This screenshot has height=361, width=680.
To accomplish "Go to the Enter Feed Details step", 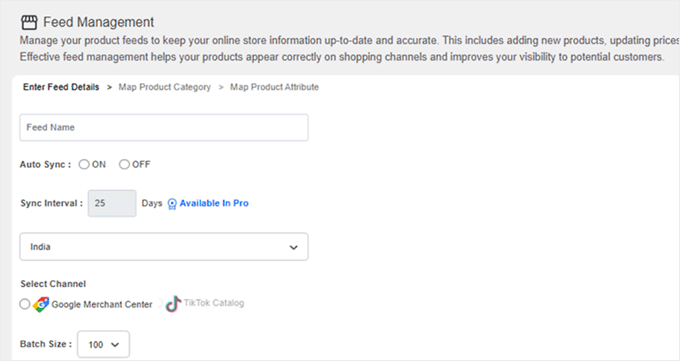I will click(61, 87).
